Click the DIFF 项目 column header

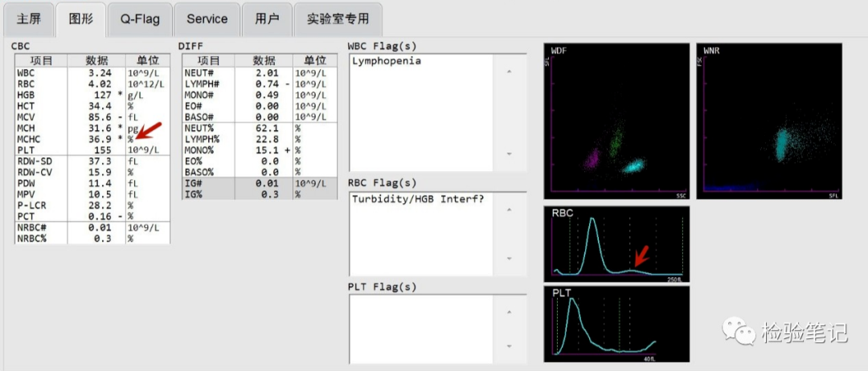click(x=209, y=61)
